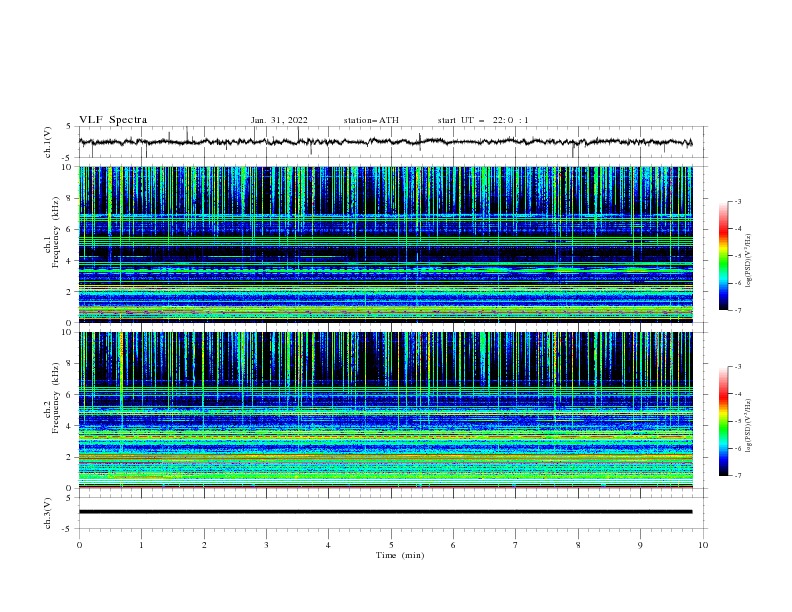Click the flat black ch.3 voltage trace
Image resolution: width=792 pixels, height=612 pixels.
click(x=385, y=512)
